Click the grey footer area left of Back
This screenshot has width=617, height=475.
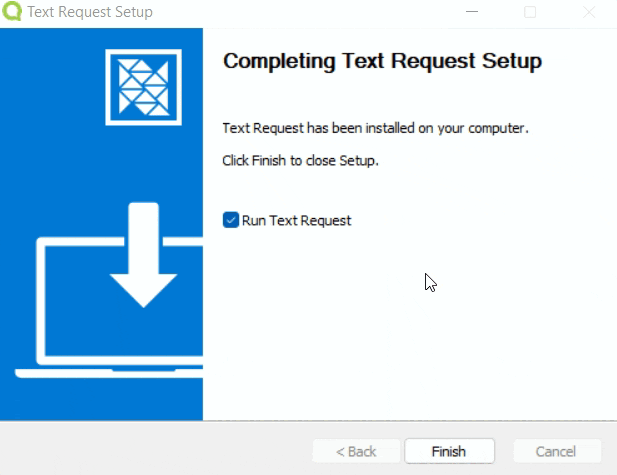[x=150, y=450]
